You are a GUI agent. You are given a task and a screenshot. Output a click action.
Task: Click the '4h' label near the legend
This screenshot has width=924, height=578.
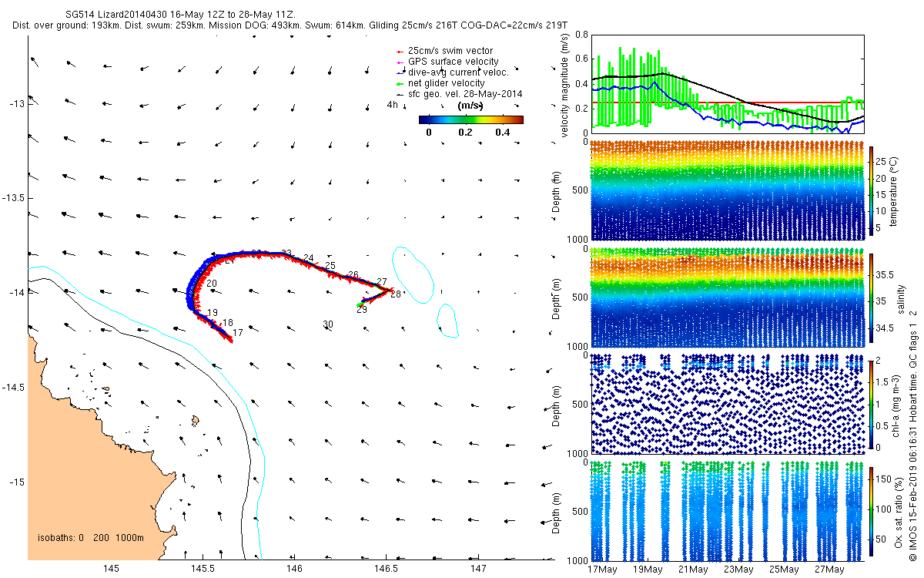click(392, 106)
